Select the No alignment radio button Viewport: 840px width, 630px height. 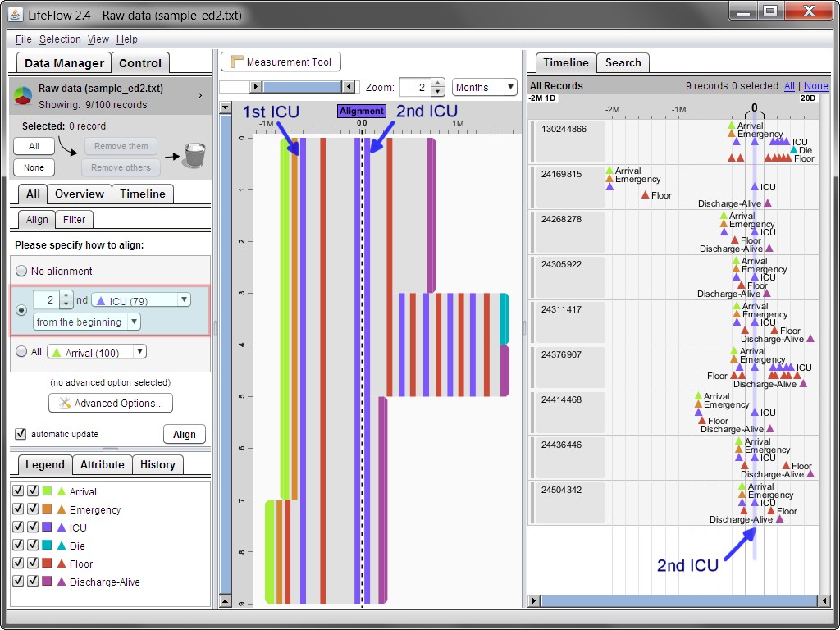point(21,272)
